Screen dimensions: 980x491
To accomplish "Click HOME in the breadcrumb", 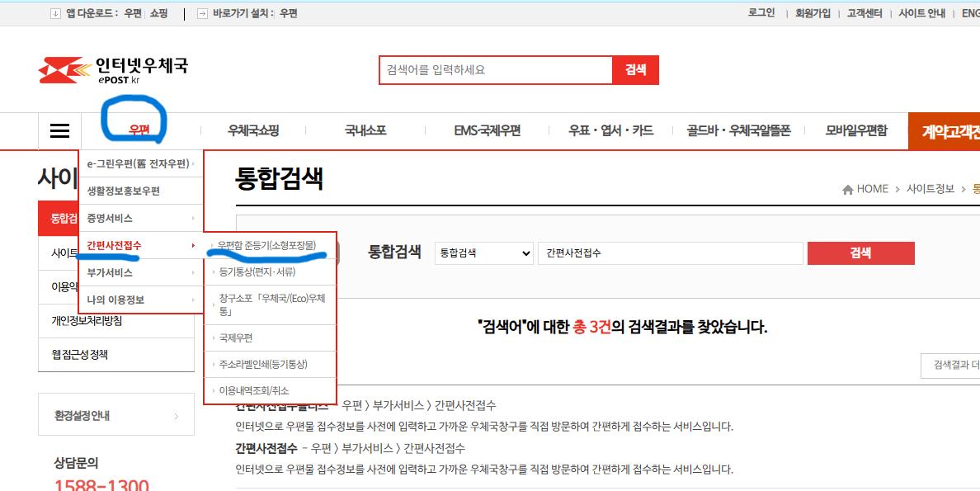I will (x=873, y=189).
